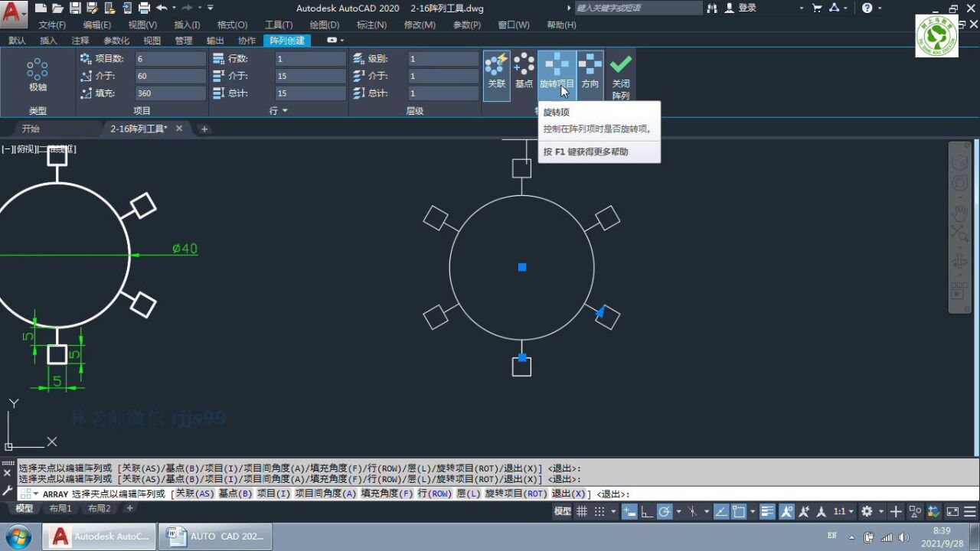The width and height of the screenshot is (980, 551).
Task: Open the 修改(M) menu
Action: [x=420, y=24]
